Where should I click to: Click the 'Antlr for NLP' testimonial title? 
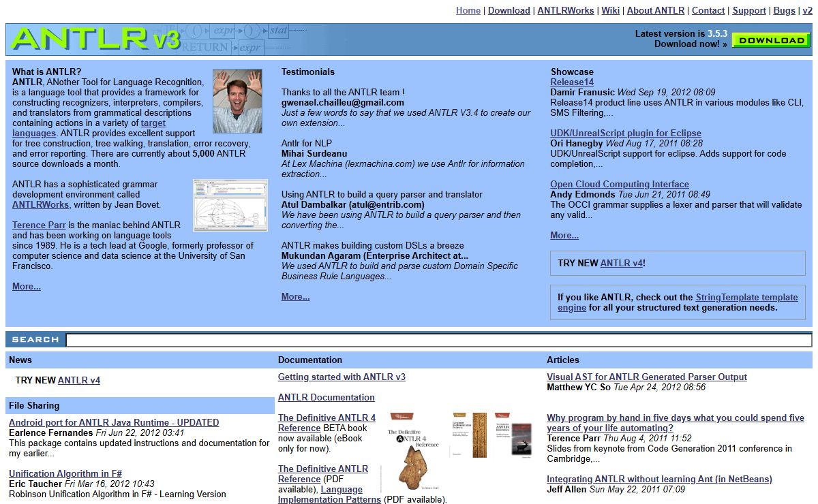point(307,143)
